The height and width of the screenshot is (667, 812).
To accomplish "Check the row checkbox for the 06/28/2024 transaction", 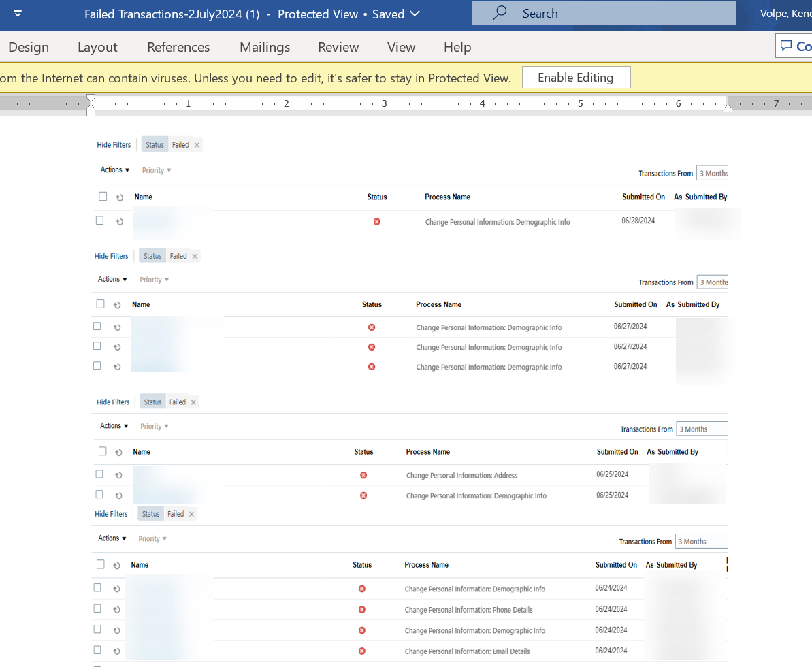I will click(x=99, y=221).
